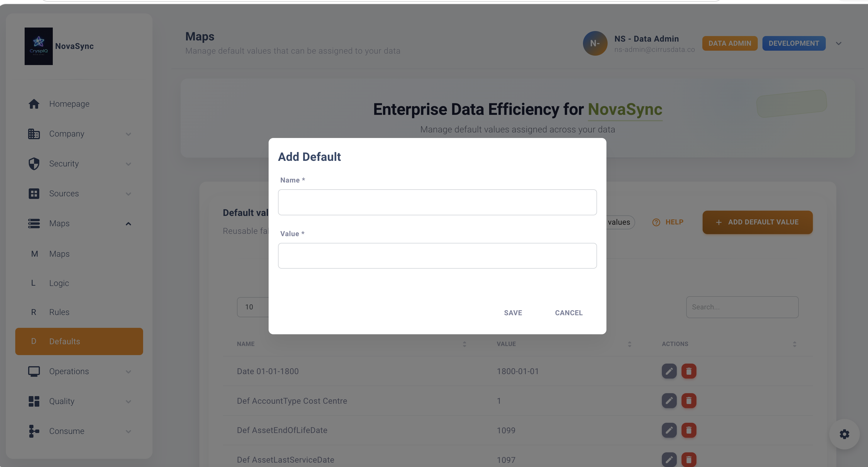Delete the Def AssetLastServiceDate row
Screen dimensions: 868x467
[689, 460]
